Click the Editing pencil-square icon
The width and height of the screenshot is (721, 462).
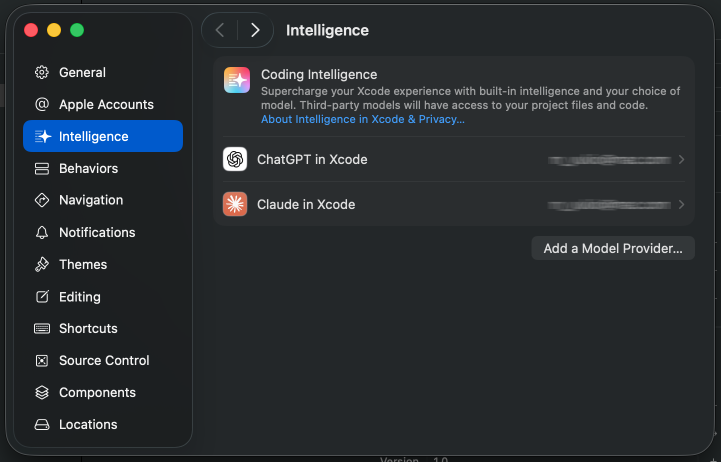42,297
